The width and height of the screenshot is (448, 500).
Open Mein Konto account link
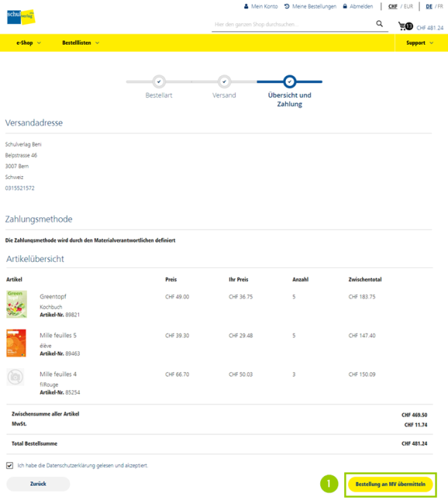pyautogui.click(x=261, y=6)
